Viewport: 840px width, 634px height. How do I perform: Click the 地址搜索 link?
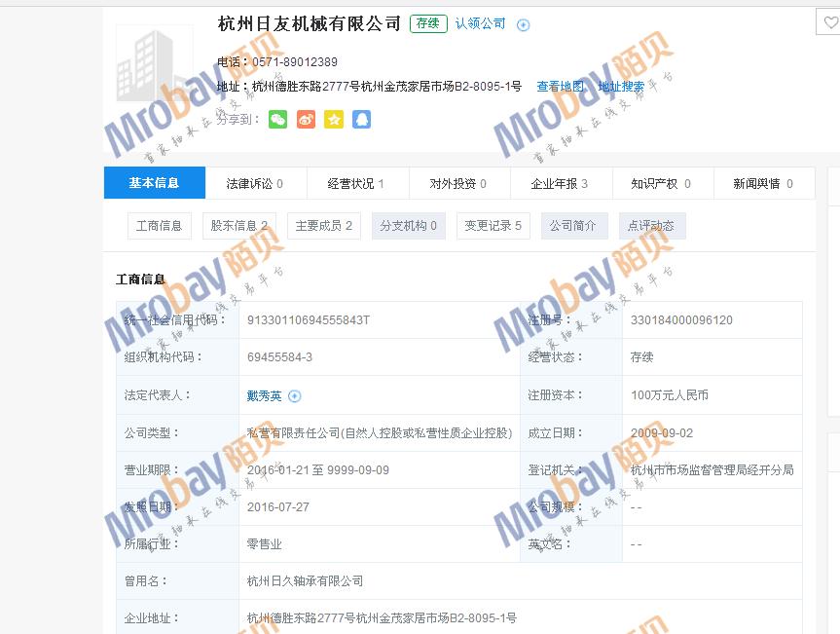pos(621,87)
